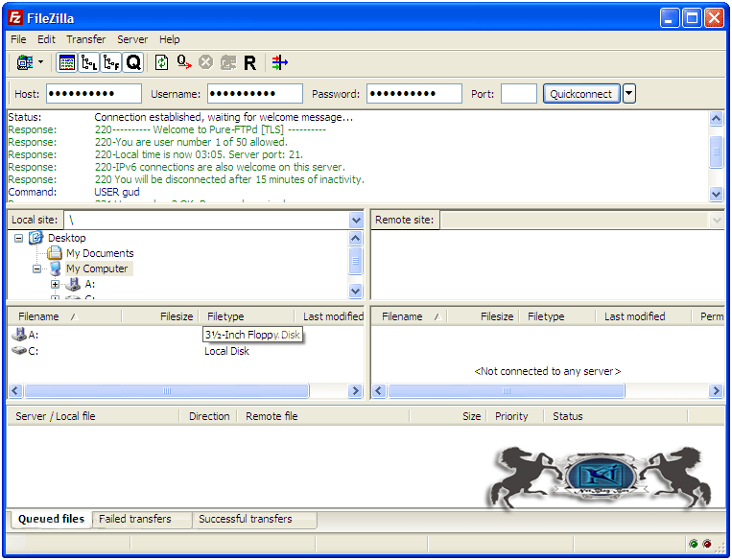Image resolution: width=732 pixels, height=560 pixels.
Task: Click the Refresh file lists icon
Action: 161,63
